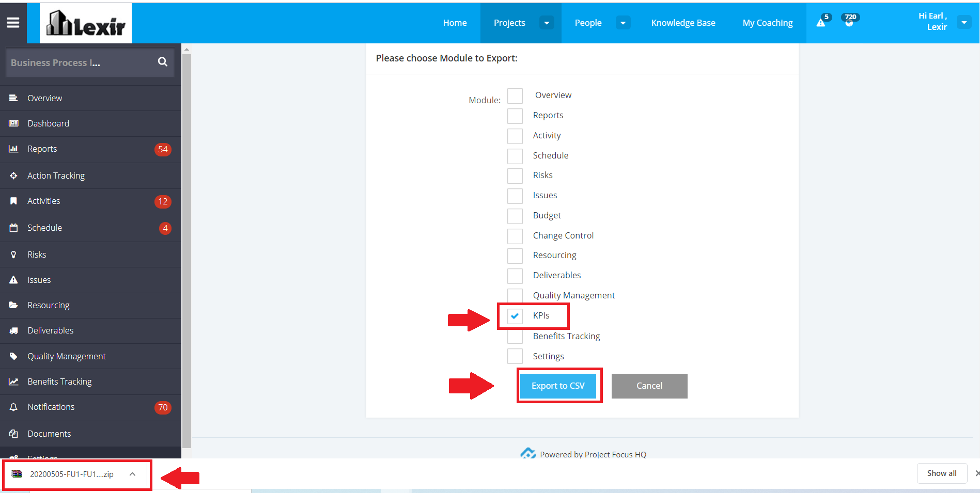Click the 12 badge on Activities
The width and height of the screenshot is (980, 493).
point(163,201)
